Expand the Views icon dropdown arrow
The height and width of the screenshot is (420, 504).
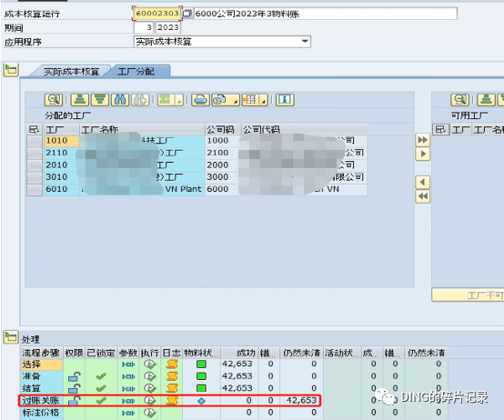click(236, 101)
